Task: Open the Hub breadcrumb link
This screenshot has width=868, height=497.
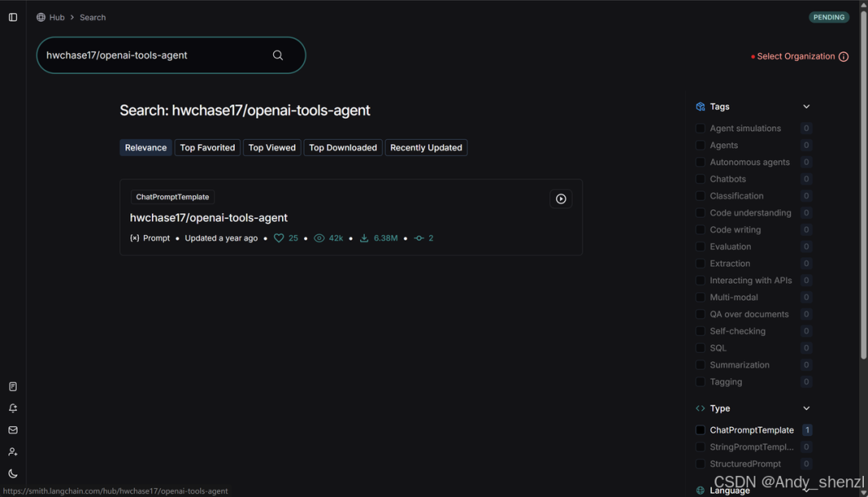Action: tap(57, 17)
